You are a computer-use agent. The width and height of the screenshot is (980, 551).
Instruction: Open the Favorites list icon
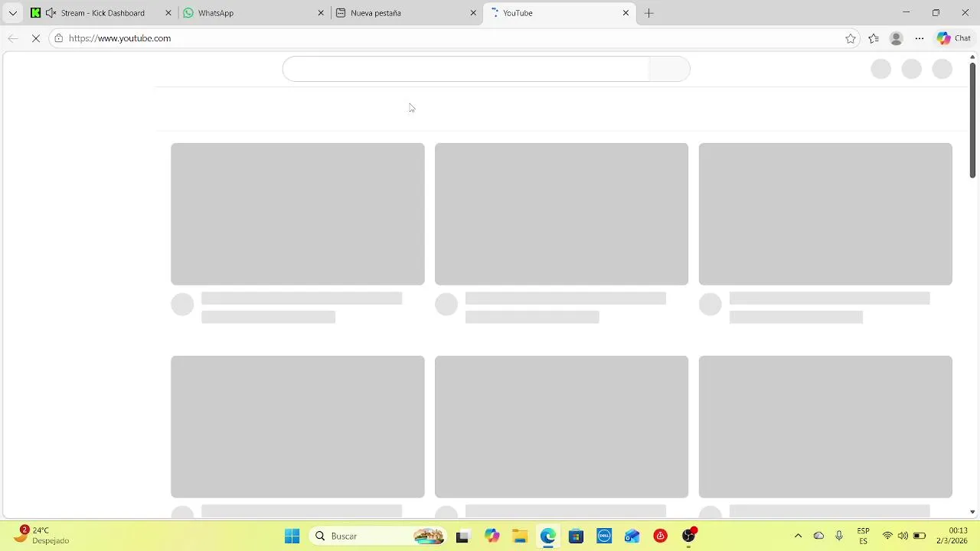(874, 38)
